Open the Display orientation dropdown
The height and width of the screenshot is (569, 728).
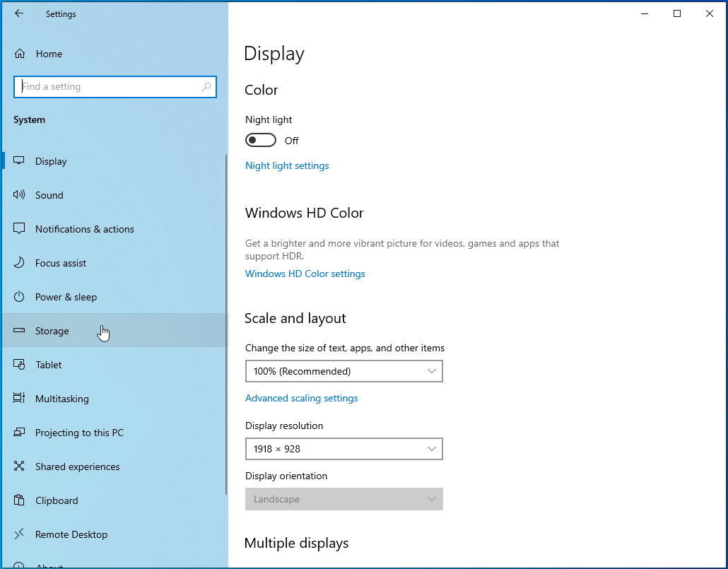pyautogui.click(x=344, y=499)
